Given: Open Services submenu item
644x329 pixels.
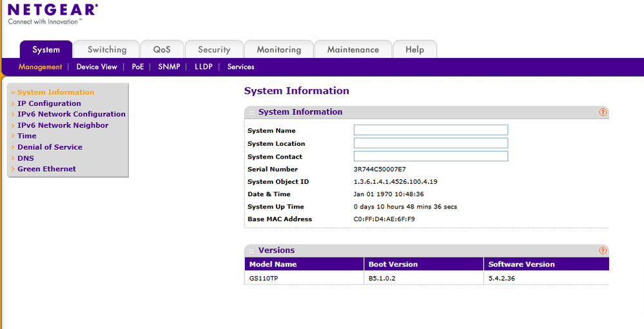Looking at the screenshot, I should pyautogui.click(x=240, y=66).
